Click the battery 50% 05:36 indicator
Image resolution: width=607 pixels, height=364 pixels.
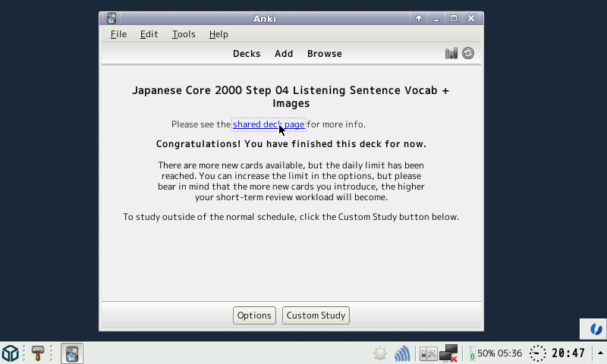pos(496,353)
